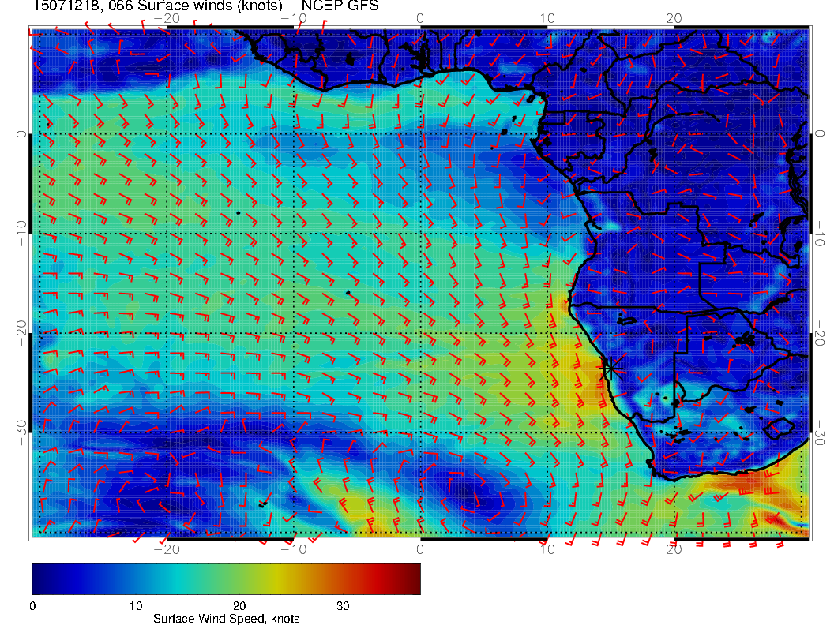
Task: Click the '-20' latitude label on right axis
Action: (820, 333)
